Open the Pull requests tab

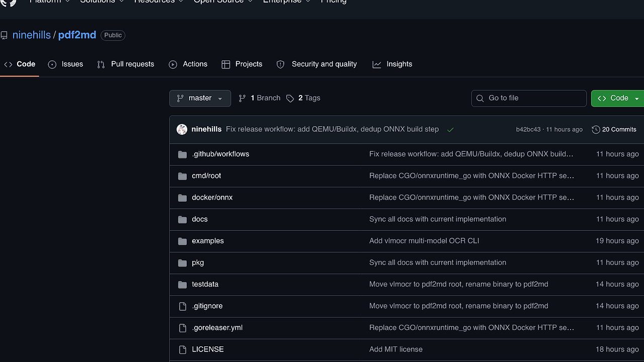coord(126,64)
